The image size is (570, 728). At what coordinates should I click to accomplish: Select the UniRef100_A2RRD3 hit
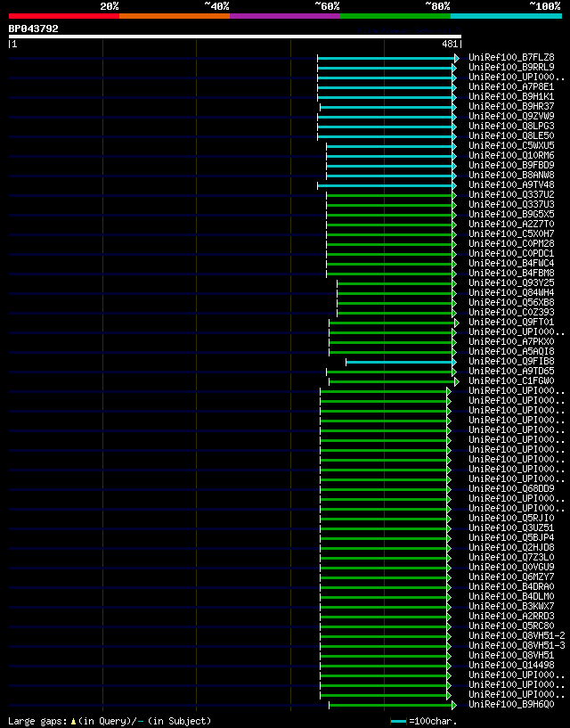[511, 616]
